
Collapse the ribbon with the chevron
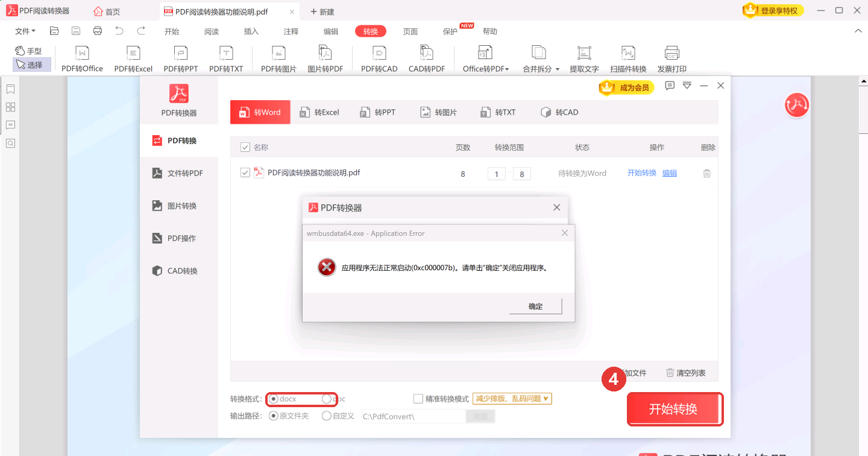point(858,31)
